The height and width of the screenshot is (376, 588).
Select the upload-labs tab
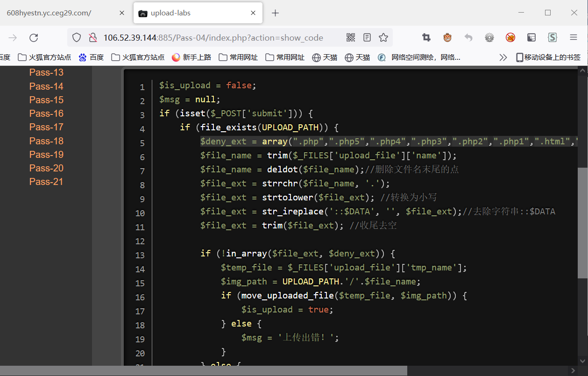pos(198,13)
